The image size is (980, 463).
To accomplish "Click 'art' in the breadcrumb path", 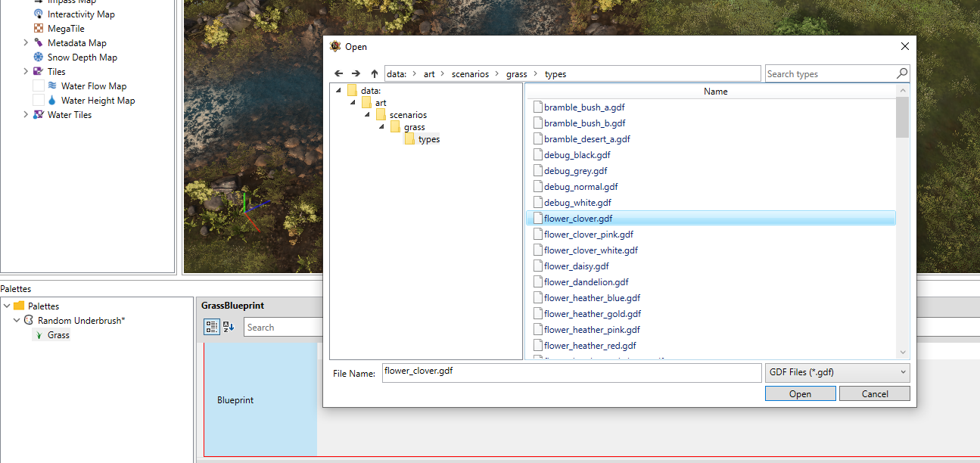I will click(429, 74).
